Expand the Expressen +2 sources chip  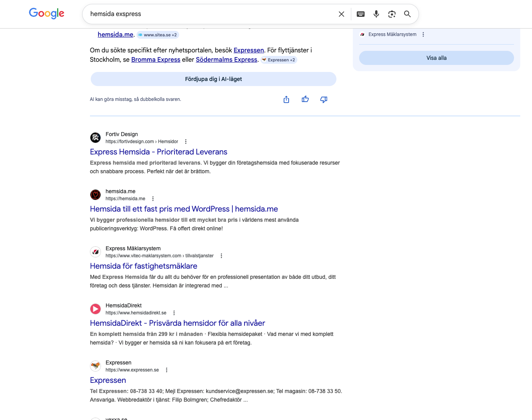pyautogui.click(x=279, y=60)
